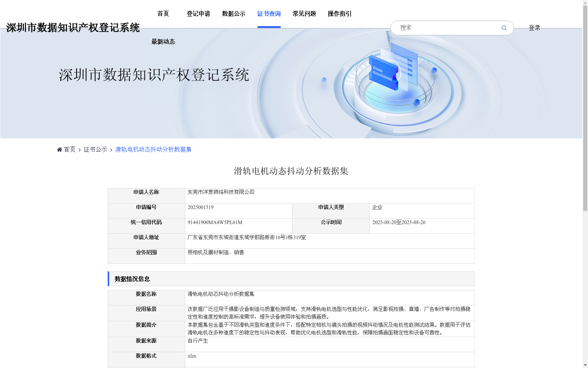588x368 pixels.
Task: Click business scope 照相机及器材制造、销售
Action: click(x=216, y=252)
